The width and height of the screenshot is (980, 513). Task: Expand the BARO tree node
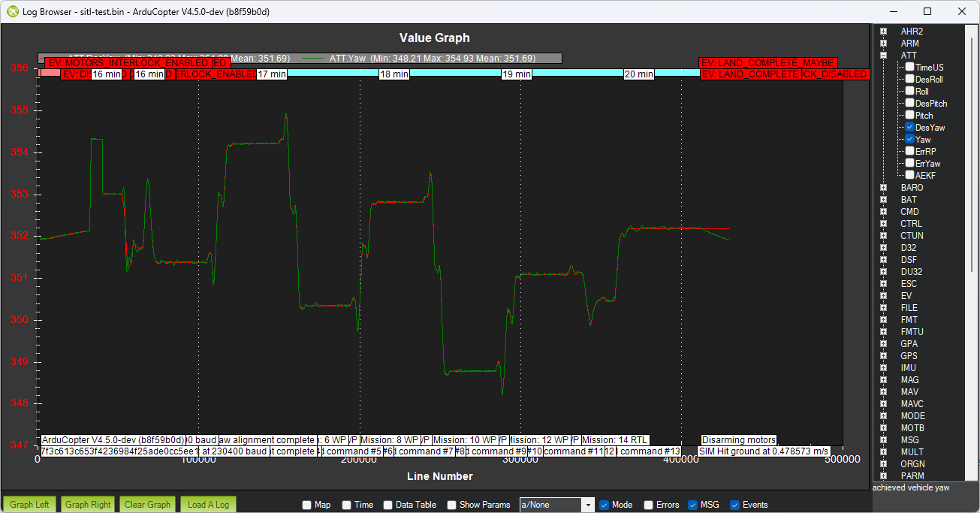(x=884, y=187)
